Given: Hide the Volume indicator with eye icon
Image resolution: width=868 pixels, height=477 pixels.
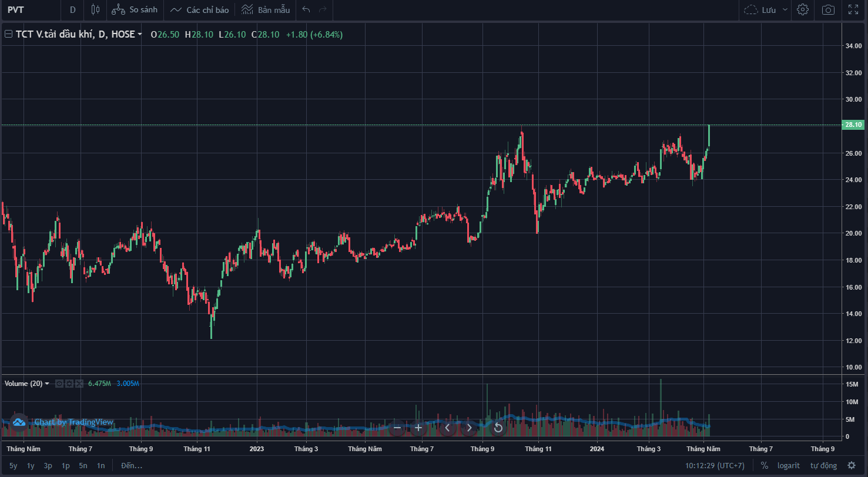Looking at the screenshot, I should click(59, 384).
